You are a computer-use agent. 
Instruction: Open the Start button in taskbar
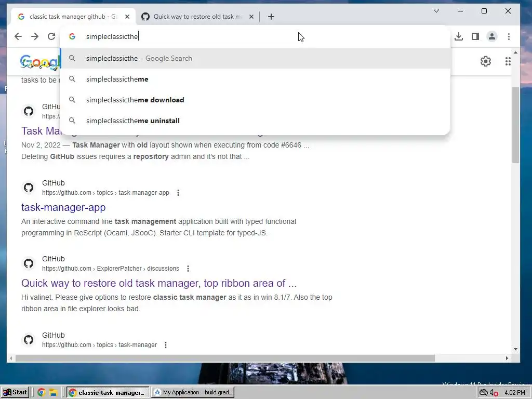pyautogui.click(x=15, y=393)
